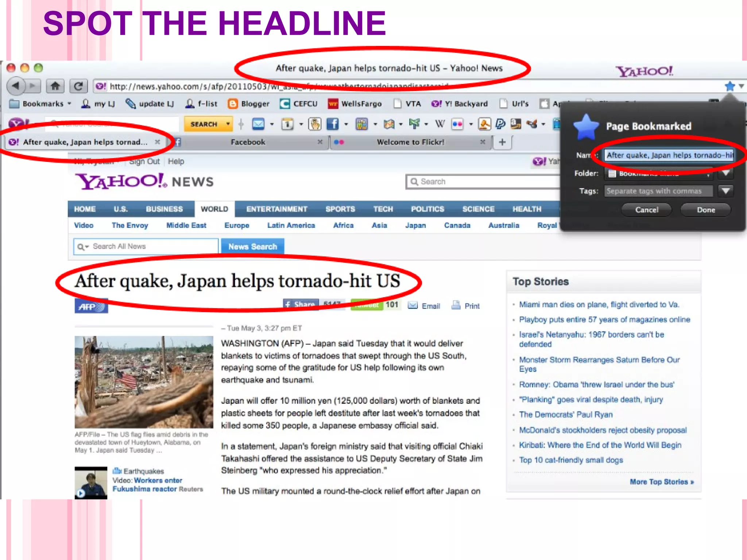The height and width of the screenshot is (560, 747).
Task: Click the blue bookmark star in address bar
Action: pyautogui.click(x=729, y=86)
